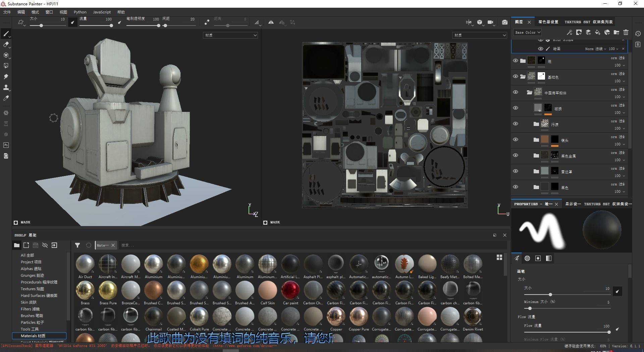Screen dimensions: 644x352
Task: Select the Eraser tool in left toolbar
Action: click(x=6, y=44)
